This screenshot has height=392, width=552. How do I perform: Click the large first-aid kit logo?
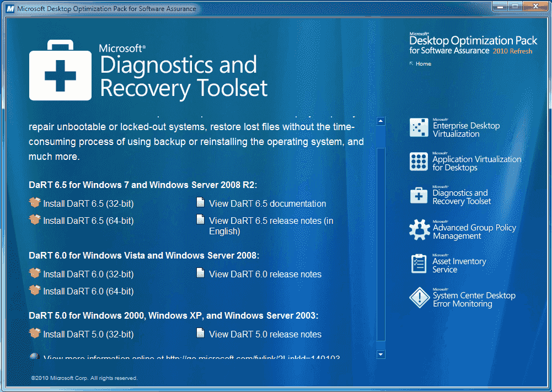60,70
